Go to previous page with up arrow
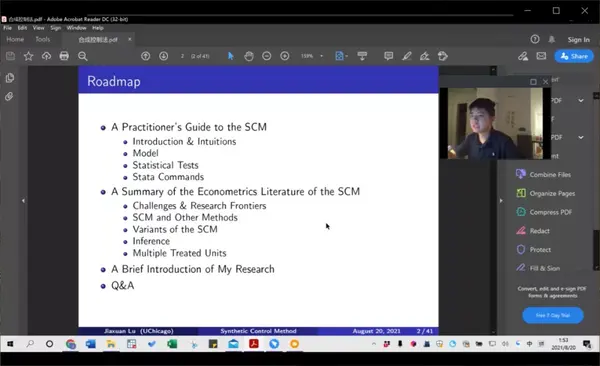 pos(145,56)
